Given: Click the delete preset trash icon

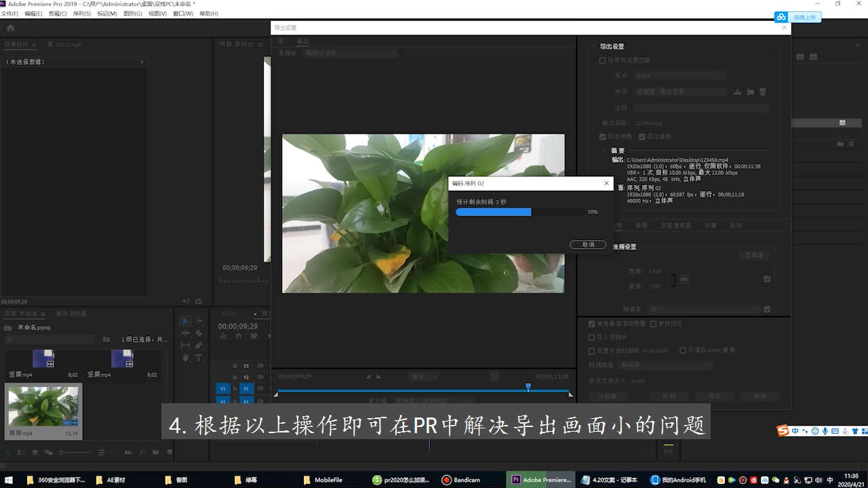Looking at the screenshot, I should tap(762, 91).
